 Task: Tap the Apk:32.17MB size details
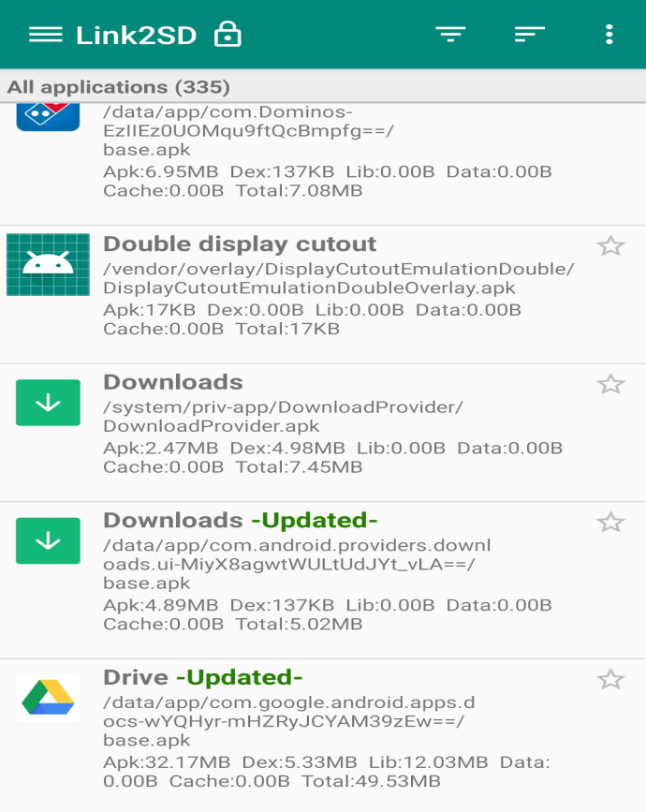tap(327, 762)
